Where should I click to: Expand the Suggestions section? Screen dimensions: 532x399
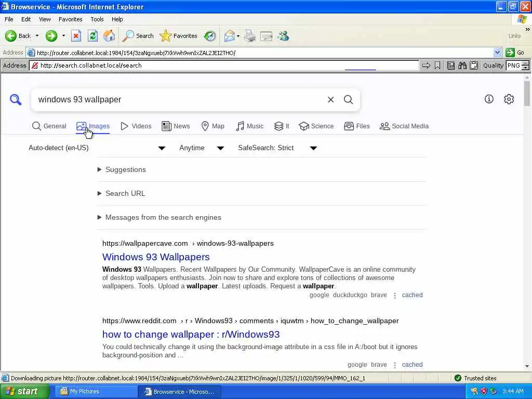122,170
